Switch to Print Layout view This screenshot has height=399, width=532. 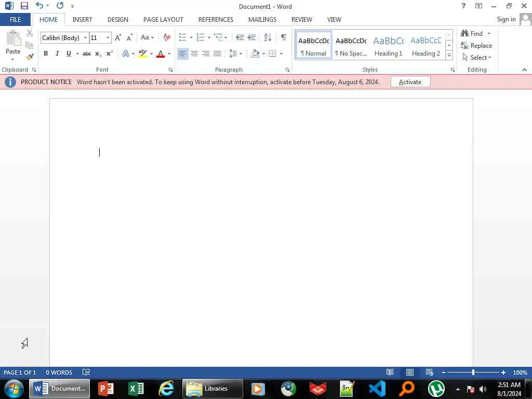pos(410,372)
